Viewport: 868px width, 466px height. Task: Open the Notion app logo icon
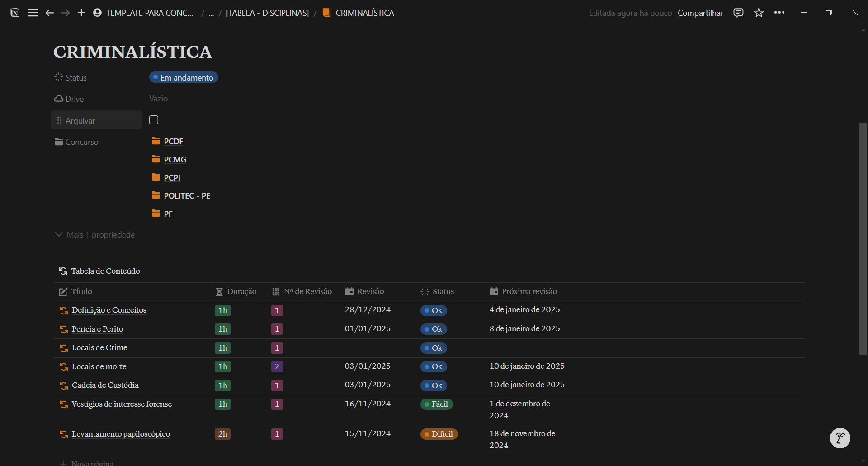[x=15, y=13]
